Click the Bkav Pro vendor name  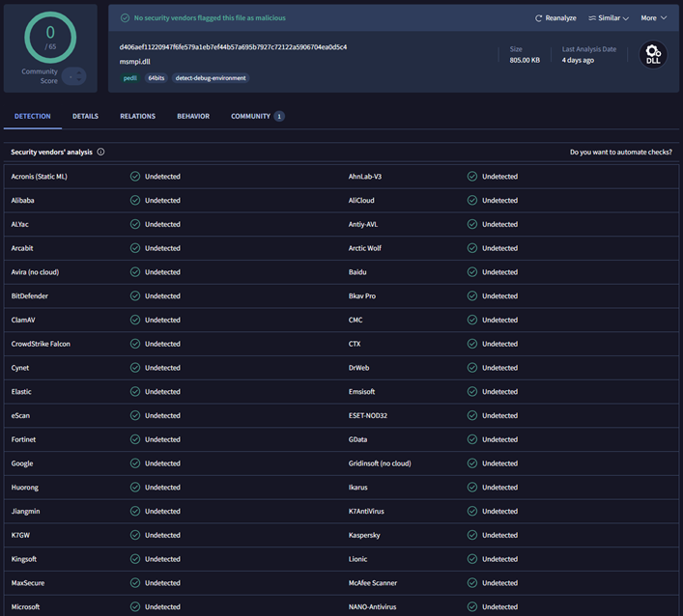coord(362,296)
